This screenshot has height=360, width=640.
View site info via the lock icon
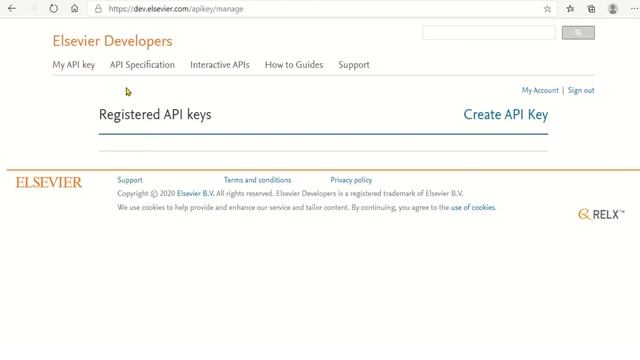point(98,9)
